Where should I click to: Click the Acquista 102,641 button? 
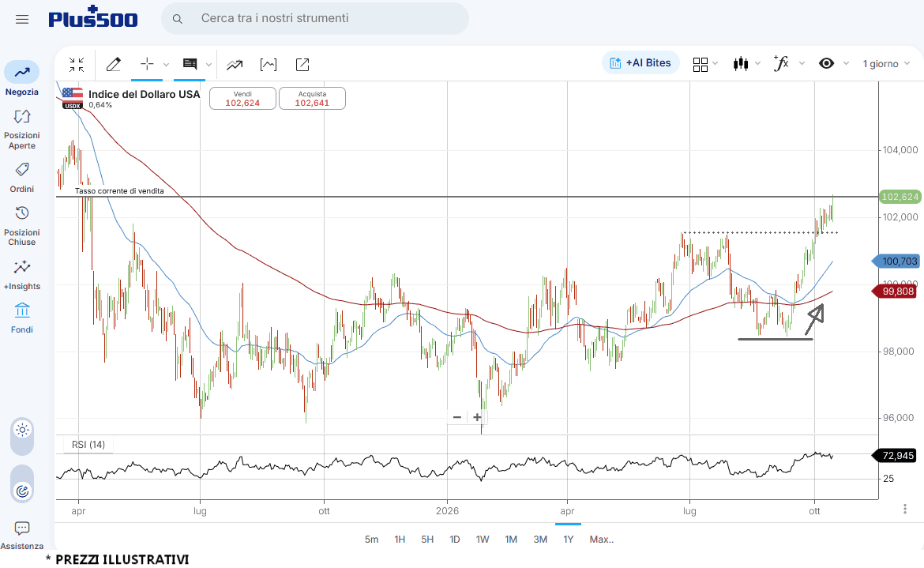pos(312,99)
